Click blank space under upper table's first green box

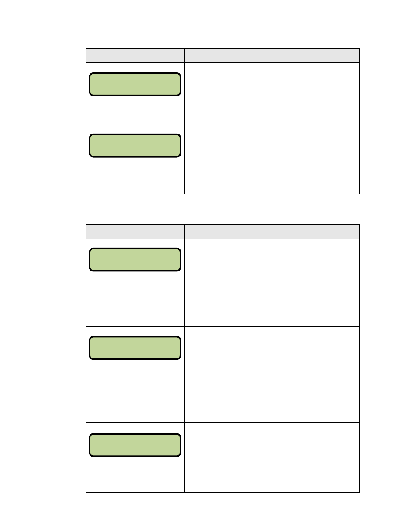pyautogui.click(x=135, y=110)
